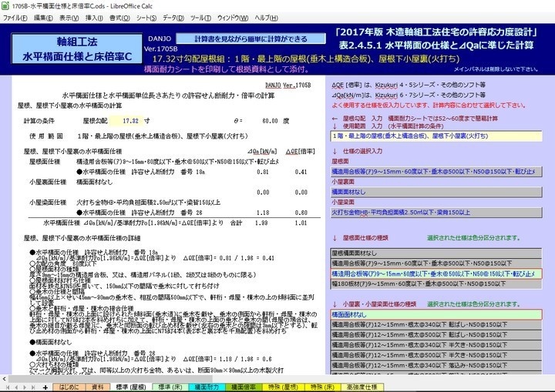The height and width of the screenshot is (392, 555).
Task: Click the θ = 60.00 度 value cell
Action: 270,121
